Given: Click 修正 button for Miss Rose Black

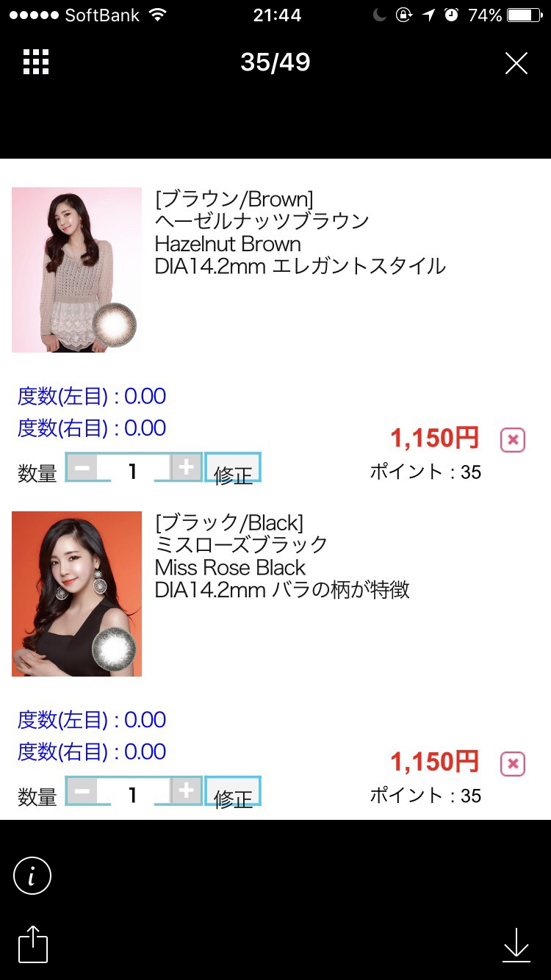Looking at the screenshot, I should [x=233, y=792].
